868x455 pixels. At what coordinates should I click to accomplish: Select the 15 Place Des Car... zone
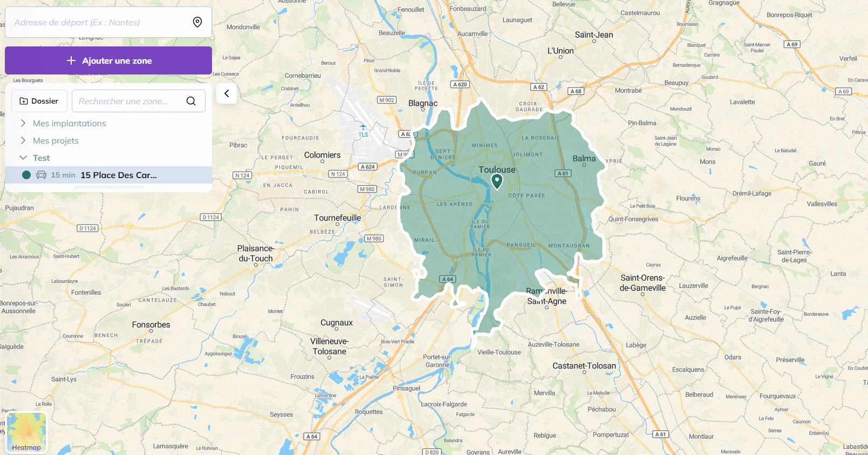pos(119,175)
